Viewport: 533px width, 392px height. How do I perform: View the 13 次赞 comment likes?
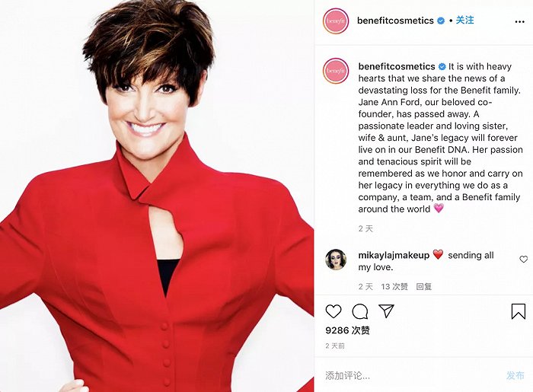[x=394, y=287]
